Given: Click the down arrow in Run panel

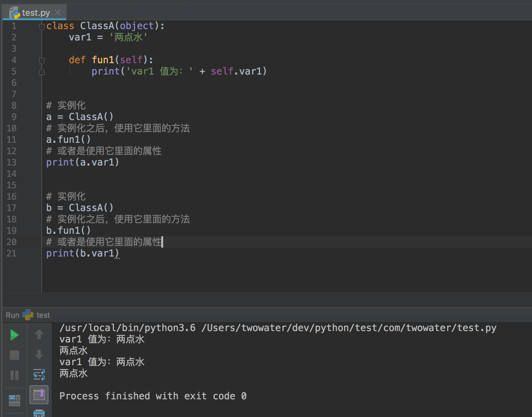Looking at the screenshot, I should click(x=39, y=354).
